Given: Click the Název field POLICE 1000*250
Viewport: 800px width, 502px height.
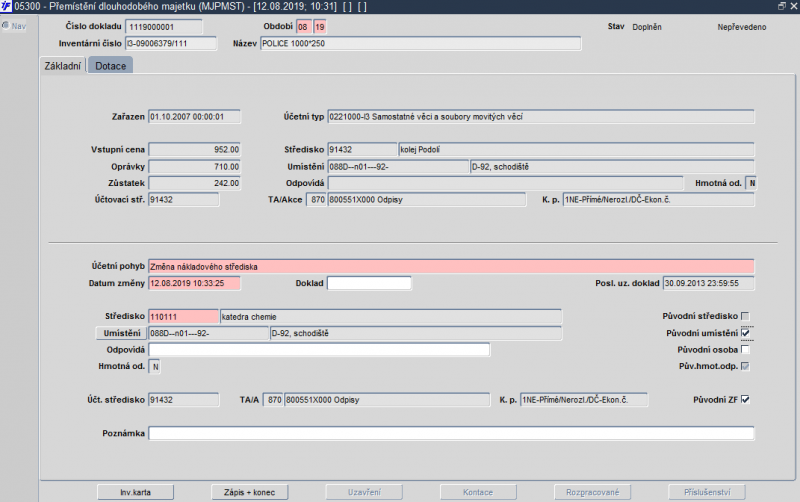Looking at the screenshot, I should click(x=420, y=44).
